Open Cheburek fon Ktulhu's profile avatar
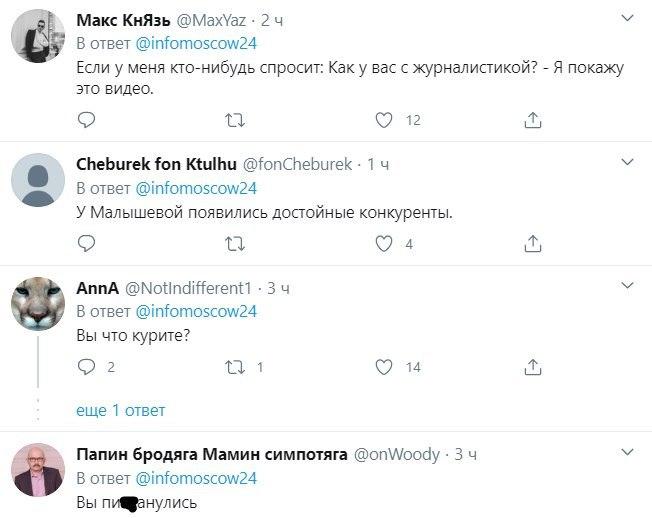652x518 pixels. (x=38, y=180)
